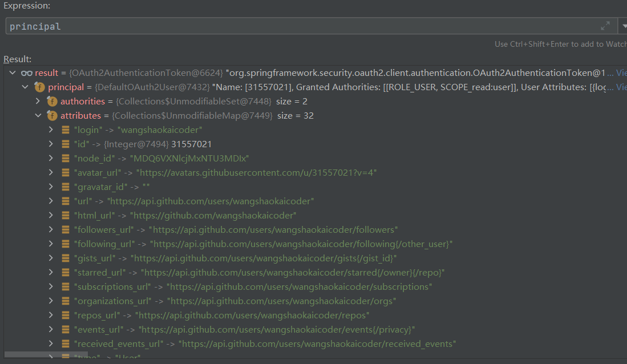The image size is (627, 364).
Task: Click the field icon next to attributes
Action: (52, 116)
